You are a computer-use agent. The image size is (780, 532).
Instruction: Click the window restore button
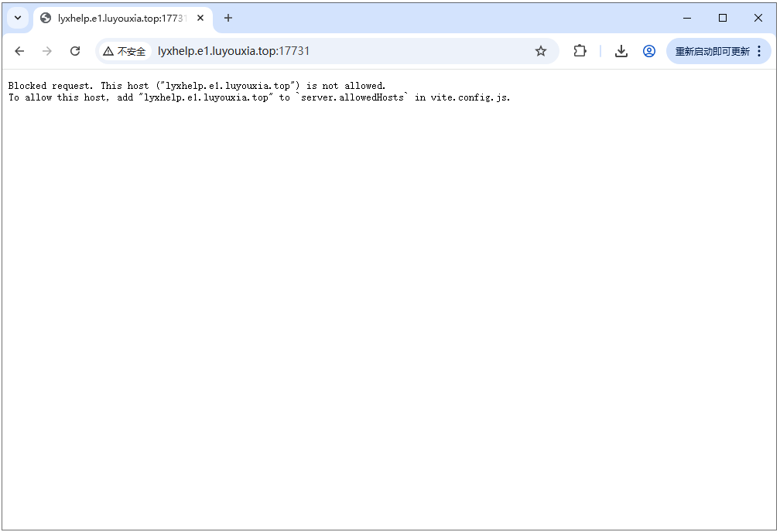(723, 17)
